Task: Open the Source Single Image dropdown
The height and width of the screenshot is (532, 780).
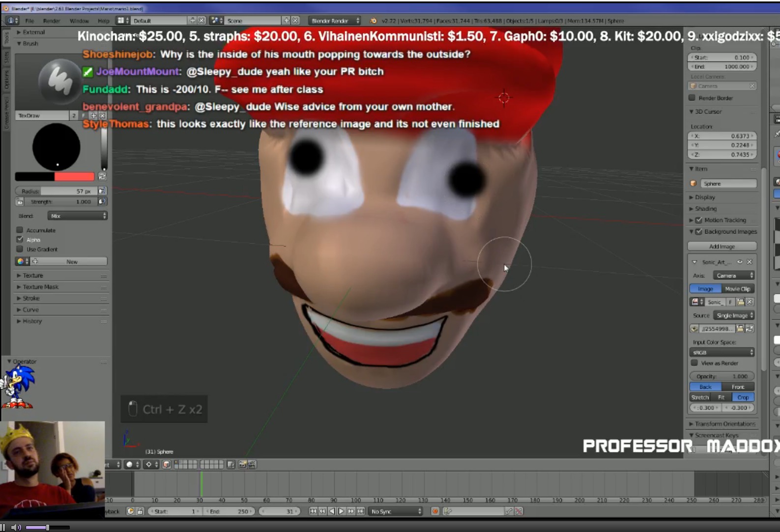Action: tap(734, 315)
